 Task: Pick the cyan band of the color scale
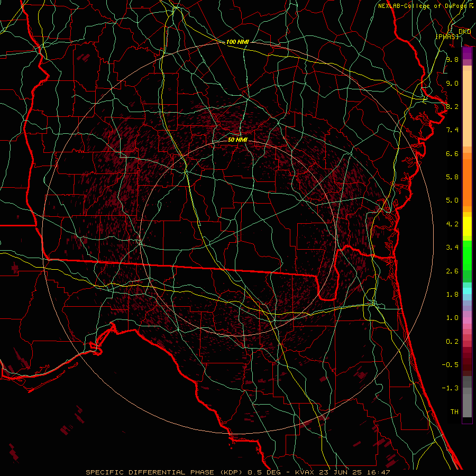click(467, 290)
